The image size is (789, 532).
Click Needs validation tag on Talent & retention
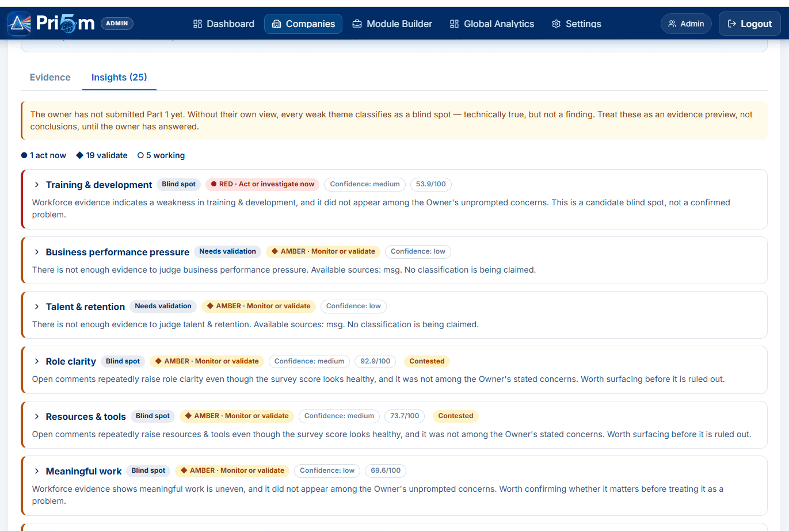pos(163,306)
